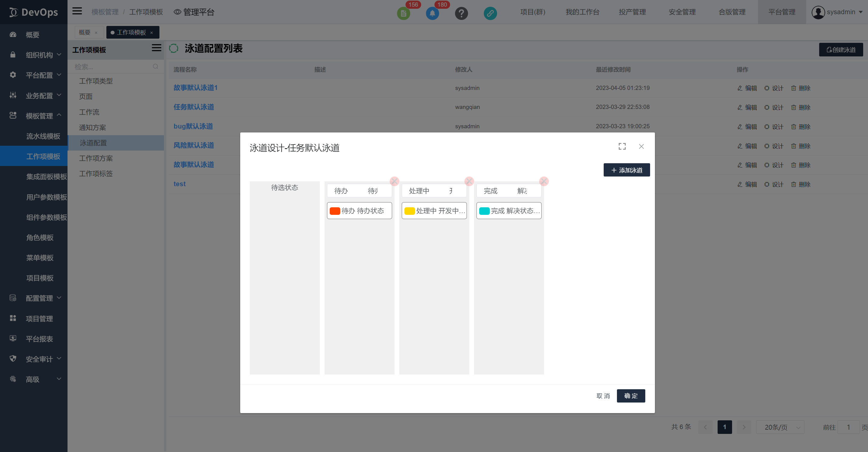Open the help question mark icon
This screenshot has height=452, width=868.
(x=461, y=13)
